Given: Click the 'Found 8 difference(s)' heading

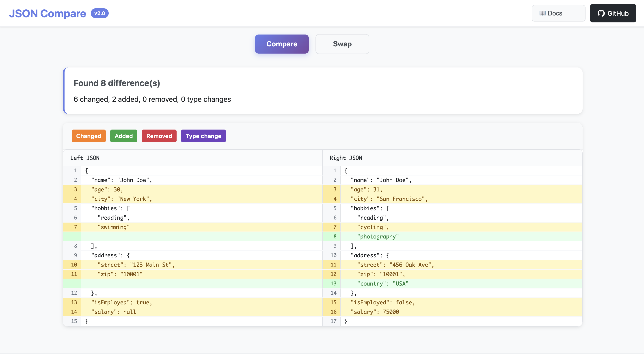Looking at the screenshot, I should (x=117, y=83).
